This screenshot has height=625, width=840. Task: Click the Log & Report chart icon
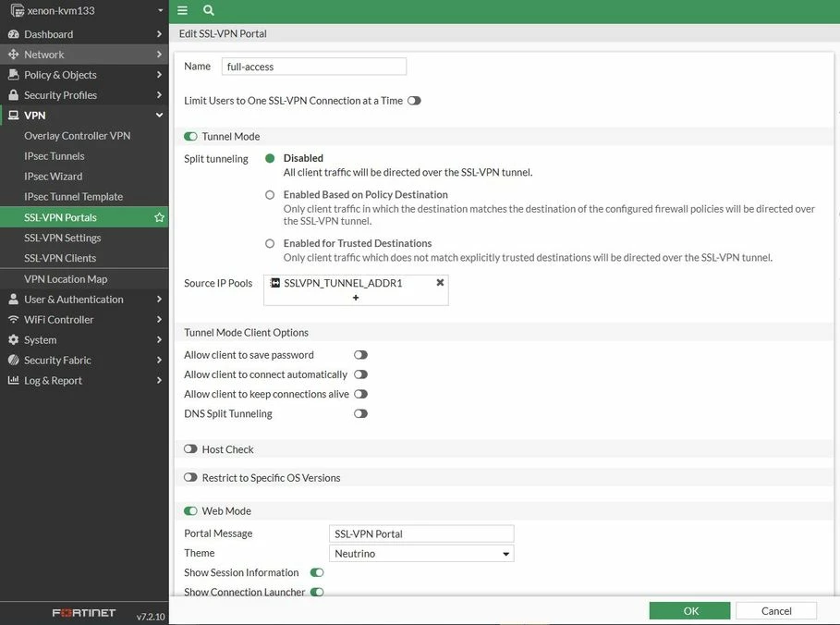(x=13, y=381)
